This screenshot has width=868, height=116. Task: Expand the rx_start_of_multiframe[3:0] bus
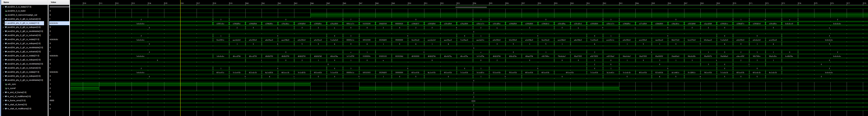(3, 109)
